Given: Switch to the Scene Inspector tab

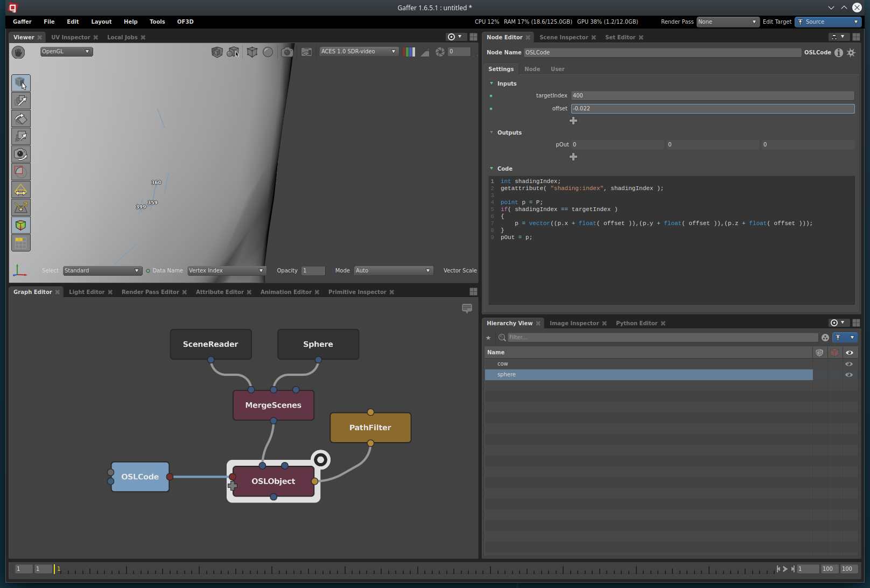Looking at the screenshot, I should (x=564, y=37).
